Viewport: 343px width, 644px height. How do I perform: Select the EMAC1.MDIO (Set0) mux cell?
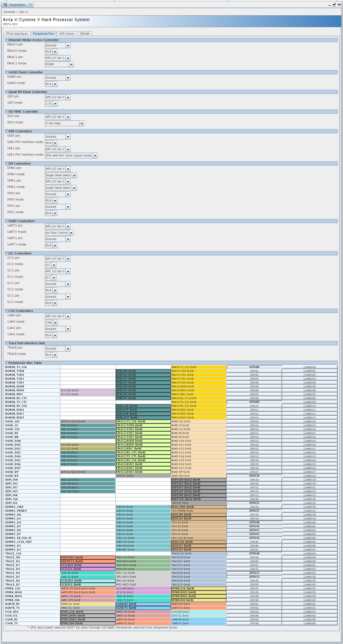tap(143, 445)
